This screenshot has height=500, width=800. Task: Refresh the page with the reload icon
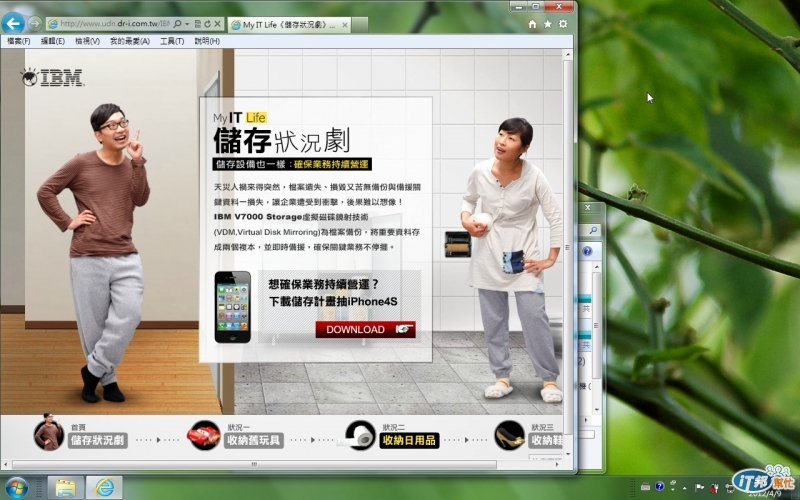[x=207, y=24]
